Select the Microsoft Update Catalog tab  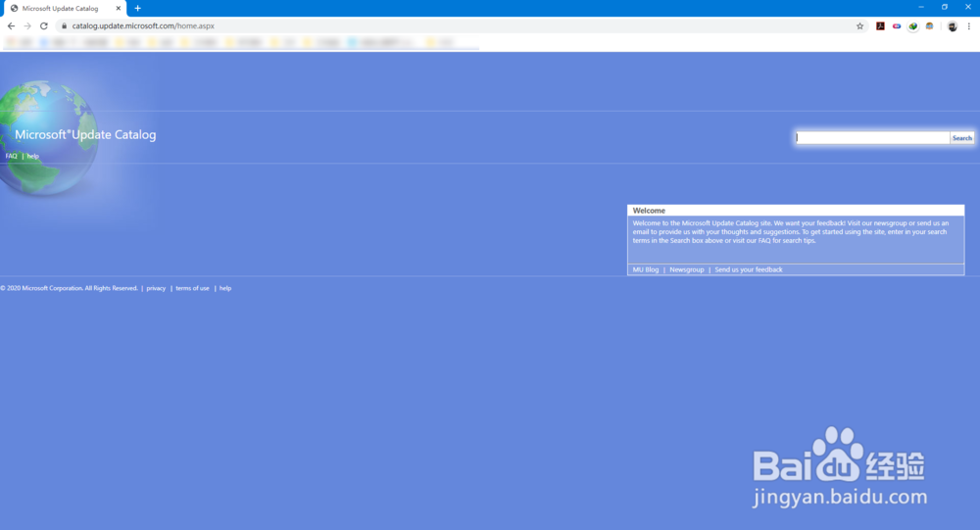click(x=65, y=8)
